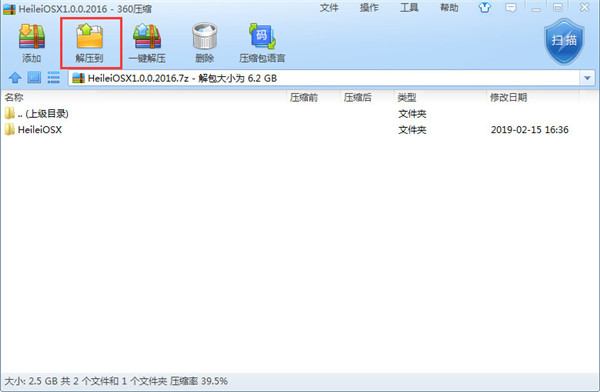Switch to list detail view mode
The height and width of the screenshot is (392, 600).
click(54, 78)
